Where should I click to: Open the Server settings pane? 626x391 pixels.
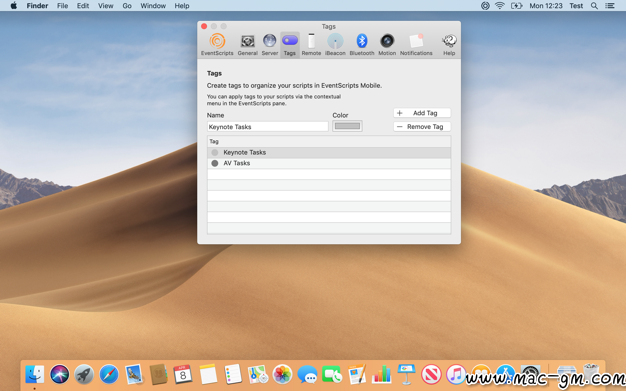(x=269, y=45)
